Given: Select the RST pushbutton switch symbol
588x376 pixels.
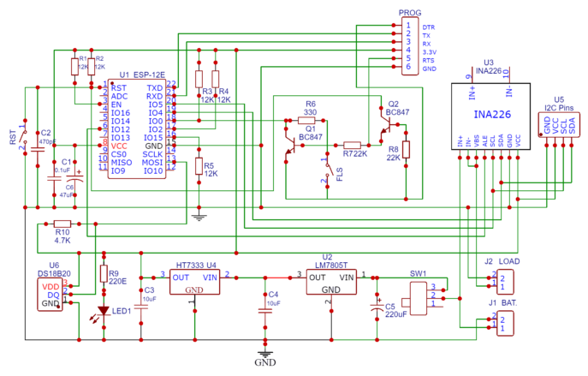Looking at the screenshot, I should 25,137.
